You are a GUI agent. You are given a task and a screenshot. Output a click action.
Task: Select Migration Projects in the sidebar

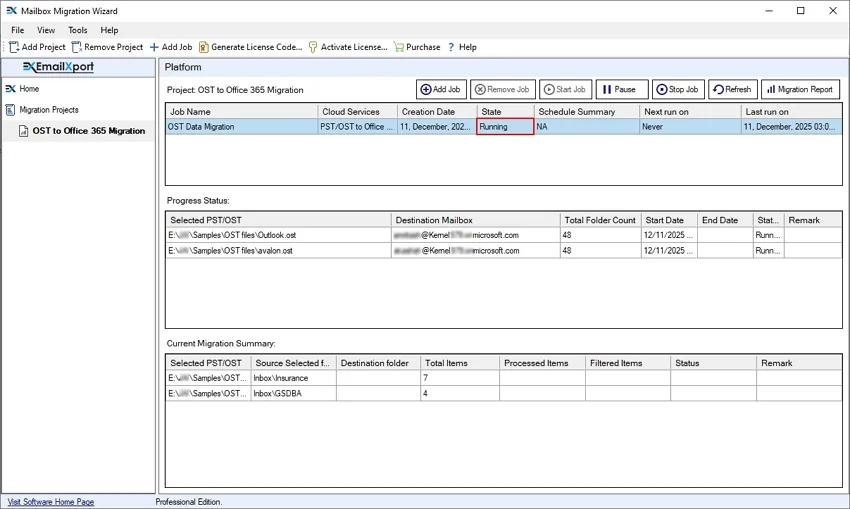pyautogui.click(x=49, y=109)
